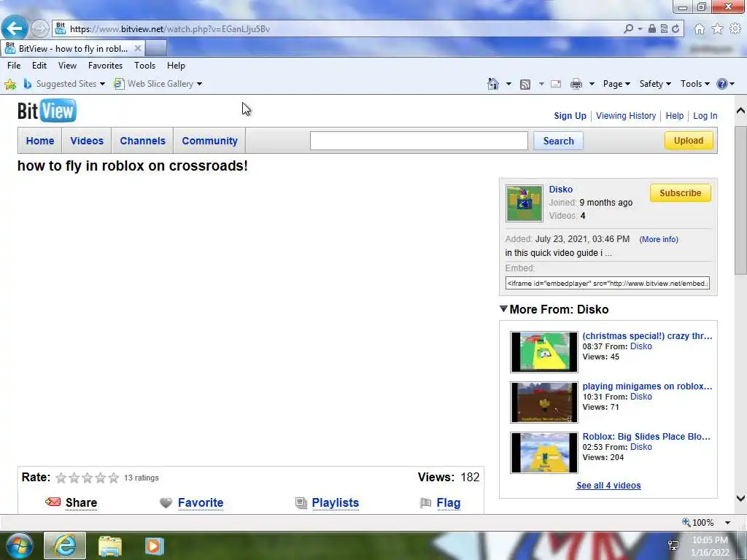The height and width of the screenshot is (560, 747).
Task: Click the Search button
Action: (558, 141)
